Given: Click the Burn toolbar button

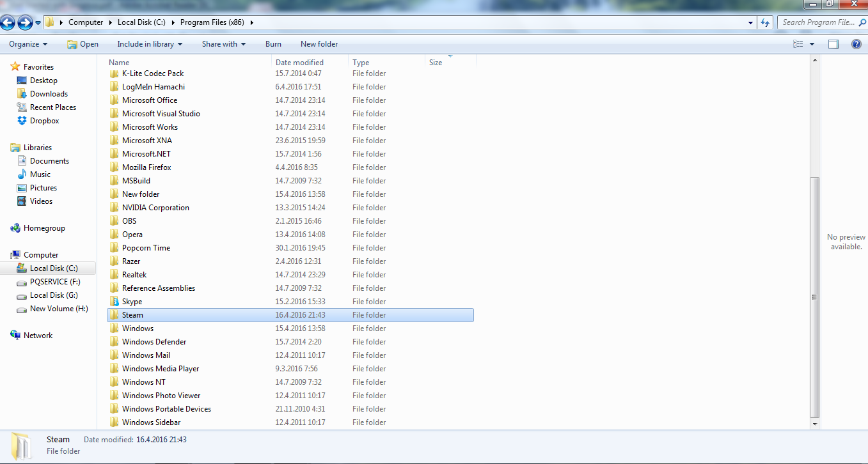Looking at the screenshot, I should pyautogui.click(x=273, y=44).
